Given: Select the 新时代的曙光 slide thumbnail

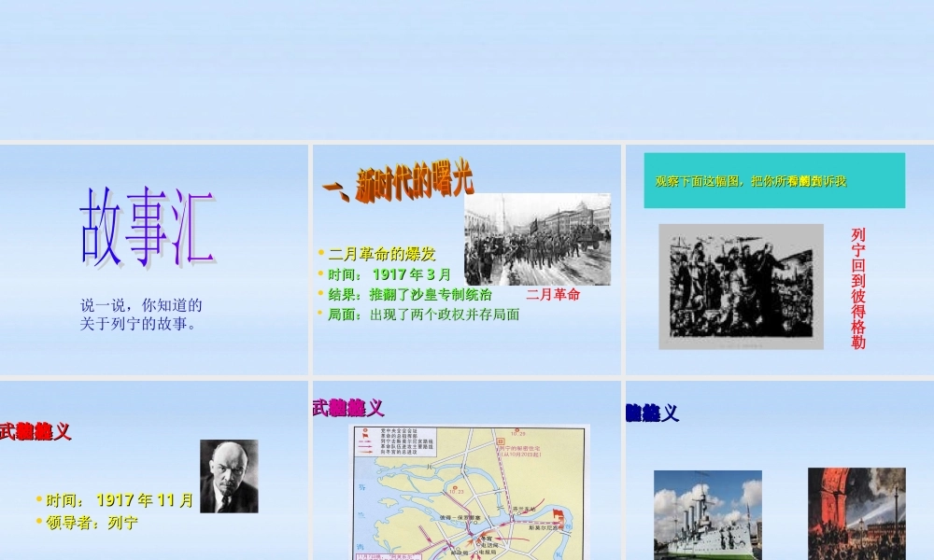Looking at the screenshot, I should point(466,260).
